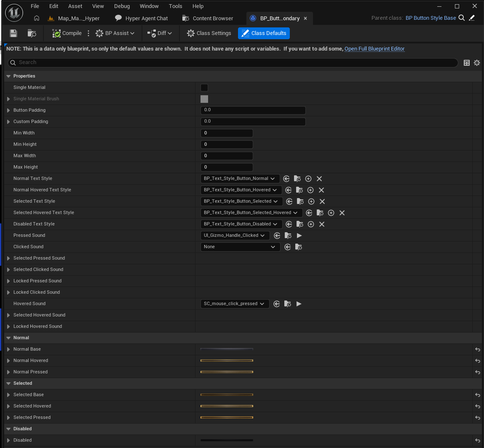Create new class for Selected Hovered Text Style
Image resolution: width=484 pixels, height=448 pixels.
tap(331, 213)
